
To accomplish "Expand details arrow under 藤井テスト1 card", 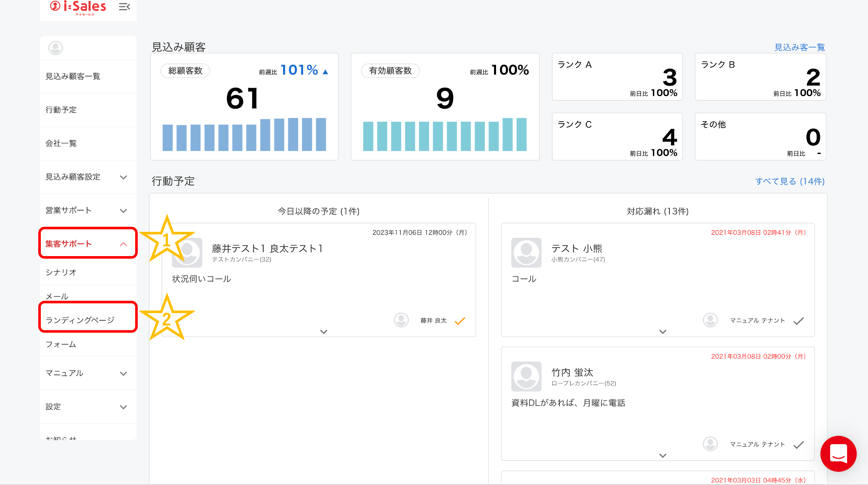I will [323, 331].
